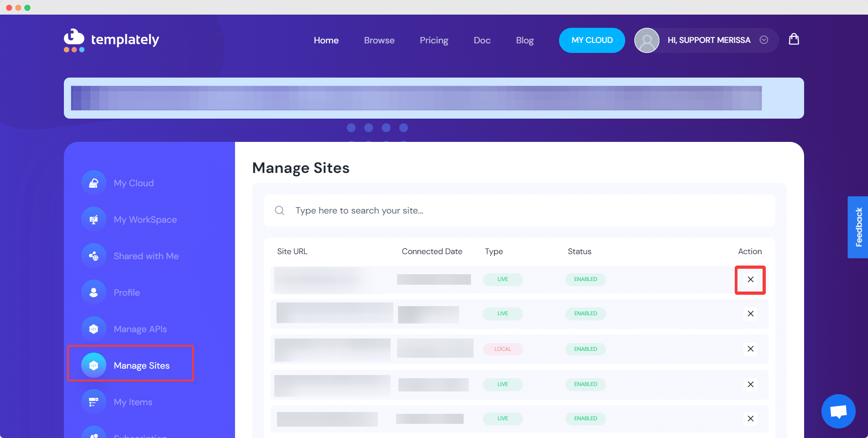
Task: Click the first row ENABLED status
Action: coord(586,279)
